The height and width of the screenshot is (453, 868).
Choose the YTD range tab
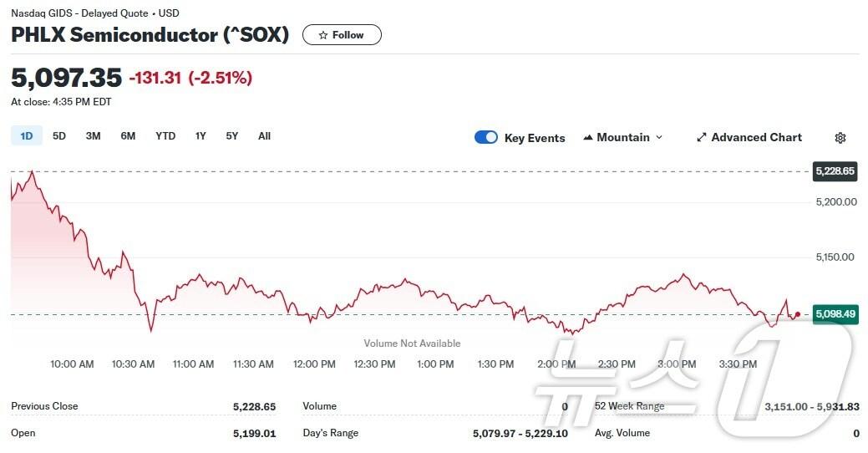pos(165,136)
